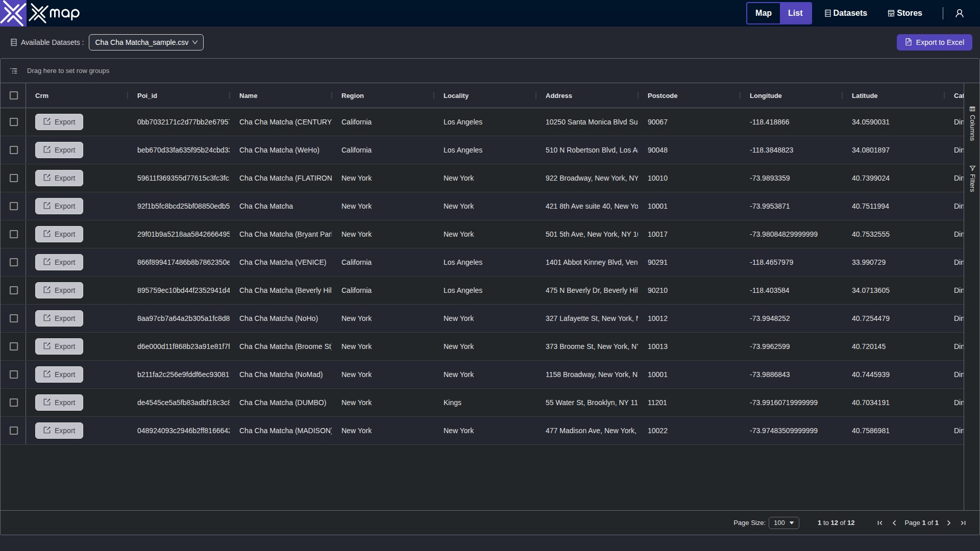Switch to the Map view tab
This screenshot has width=980, height=551.
point(763,13)
